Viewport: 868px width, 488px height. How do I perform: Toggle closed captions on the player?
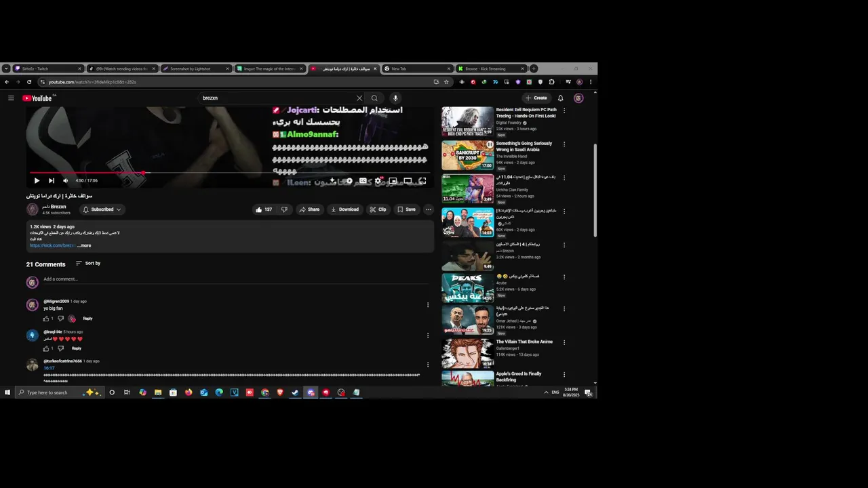(x=363, y=181)
